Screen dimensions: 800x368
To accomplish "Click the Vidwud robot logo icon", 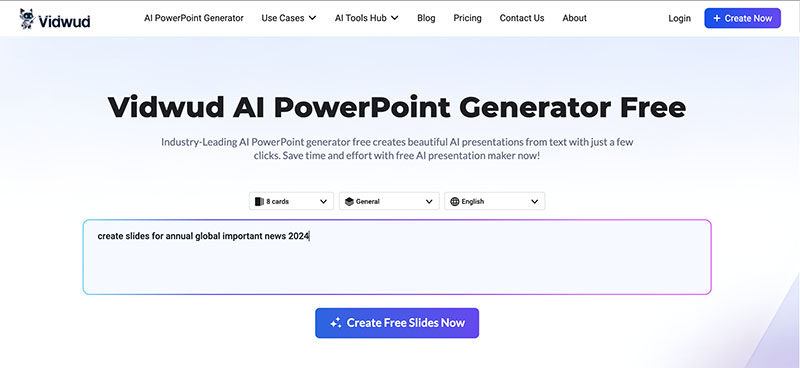I will coord(27,18).
